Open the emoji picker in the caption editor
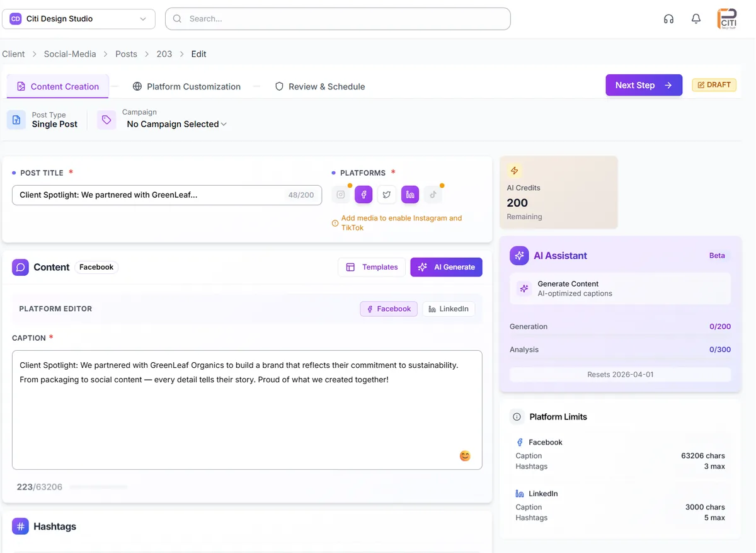This screenshot has height=553, width=756. [x=465, y=455]
